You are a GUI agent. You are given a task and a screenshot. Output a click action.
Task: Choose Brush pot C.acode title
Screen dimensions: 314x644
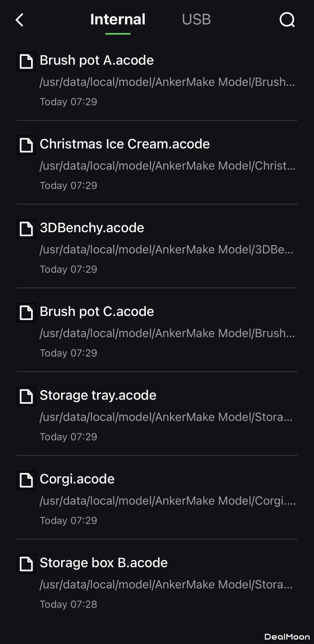(x=97, y=312)
